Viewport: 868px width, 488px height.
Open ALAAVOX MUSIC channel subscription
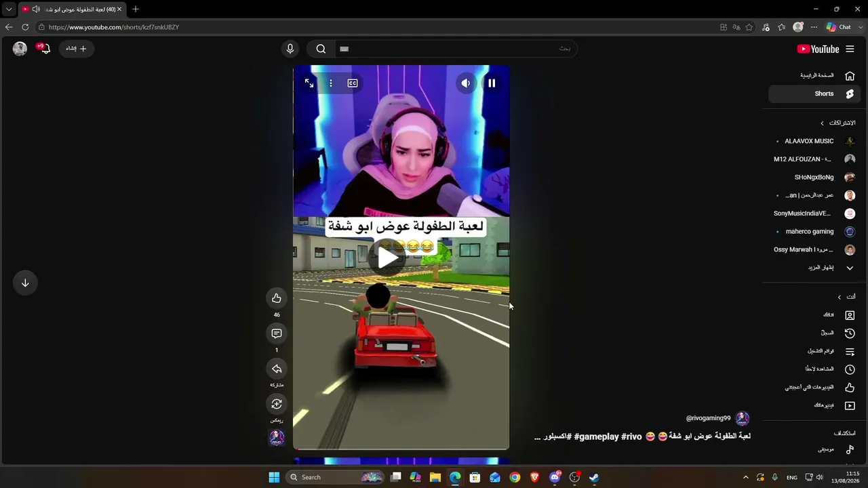click(814, 141)
